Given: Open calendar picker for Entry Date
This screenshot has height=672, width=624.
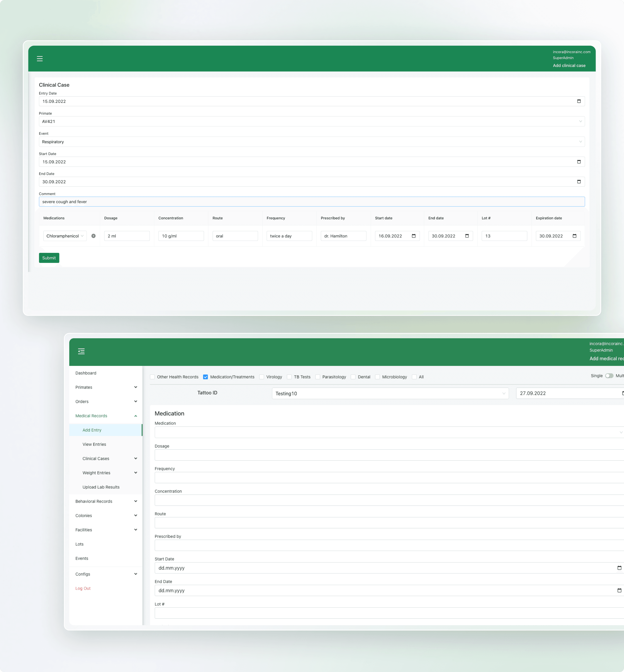Looking at the screenshot, I should pos(579,101).
